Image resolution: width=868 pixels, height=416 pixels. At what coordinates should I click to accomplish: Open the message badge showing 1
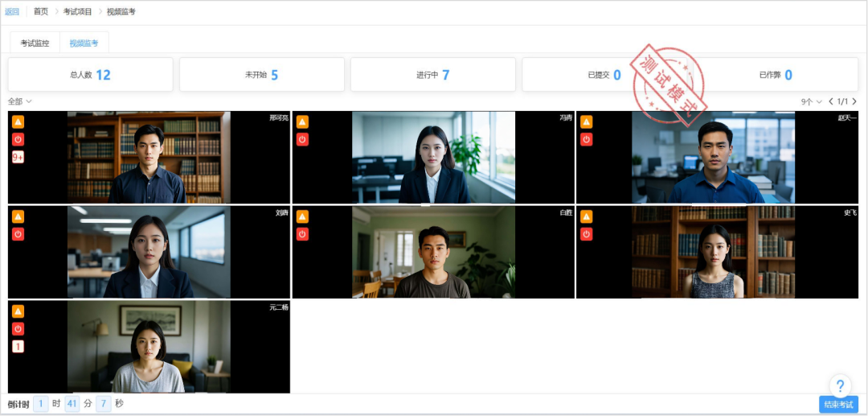(x=18, y=346)
